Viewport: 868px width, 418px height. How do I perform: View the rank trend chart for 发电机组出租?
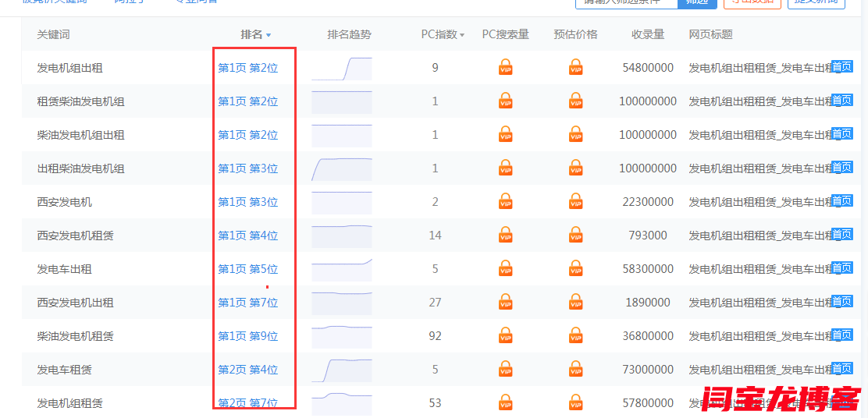click(x=342, y=69)
